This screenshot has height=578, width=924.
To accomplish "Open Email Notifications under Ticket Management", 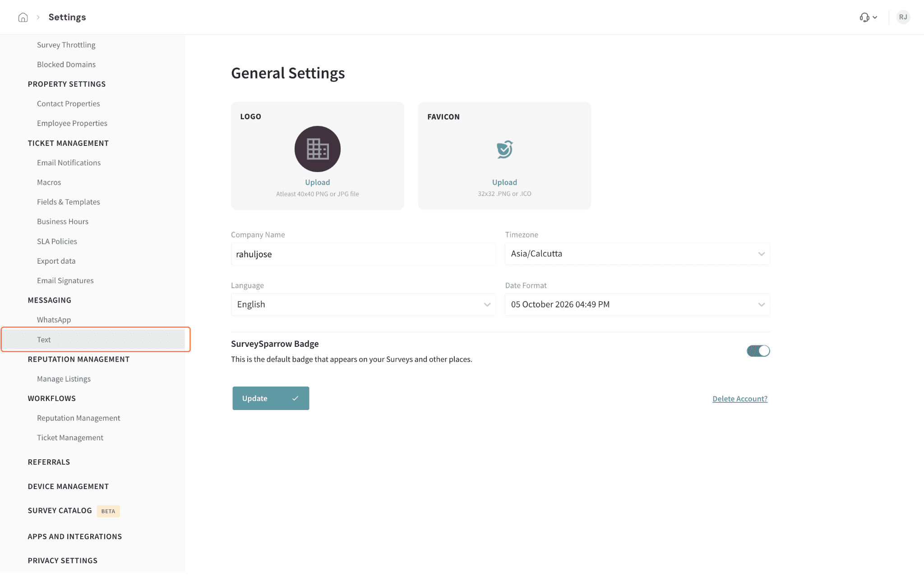I will tap(69, 163).
